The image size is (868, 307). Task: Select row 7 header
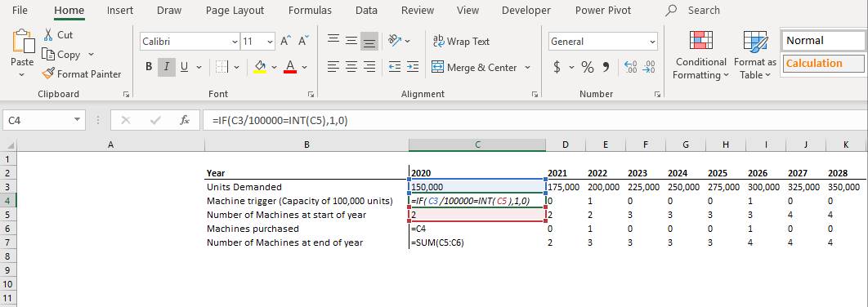coord(7,242)
